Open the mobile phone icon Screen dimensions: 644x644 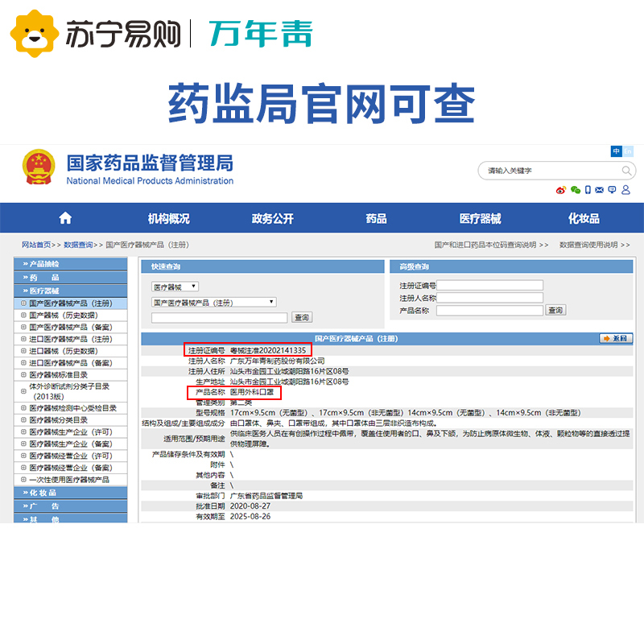point(588,190)
